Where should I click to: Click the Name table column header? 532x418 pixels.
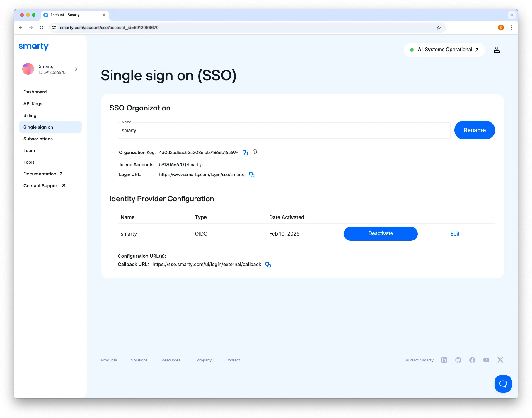(127, 217)
